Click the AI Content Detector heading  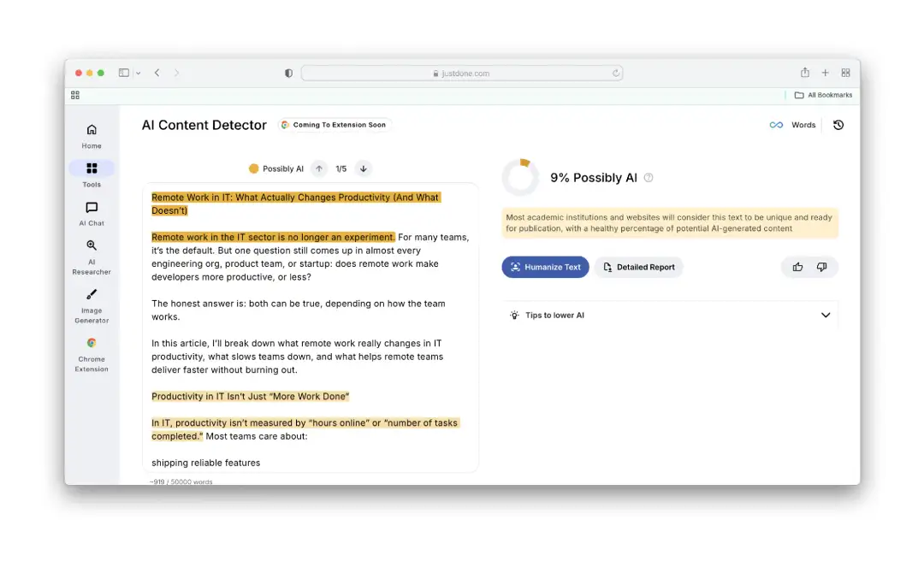point(204,125)
